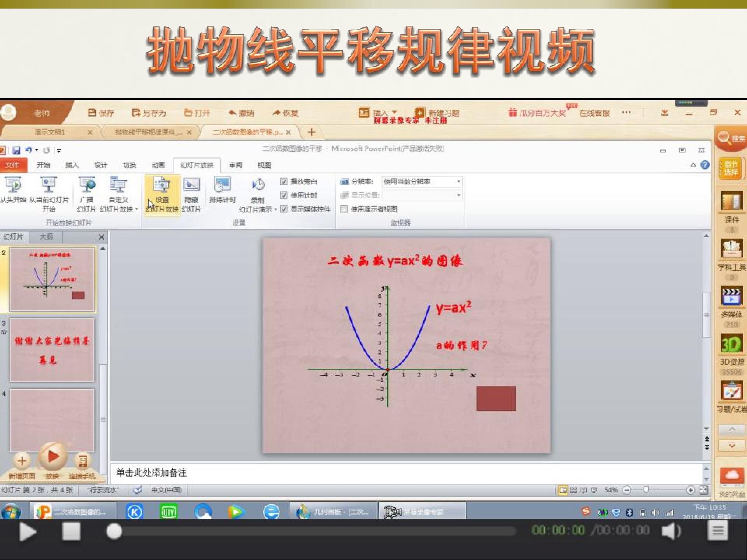Viewport: 747px width, 560px height.
Task: Enable the 使用演示者视图 checkbox
Action: [344, 209]
